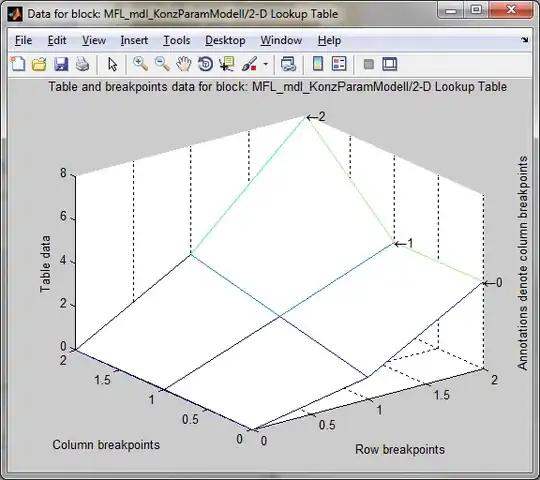Click the plot title text
The image size is (540, 480).
278,87
